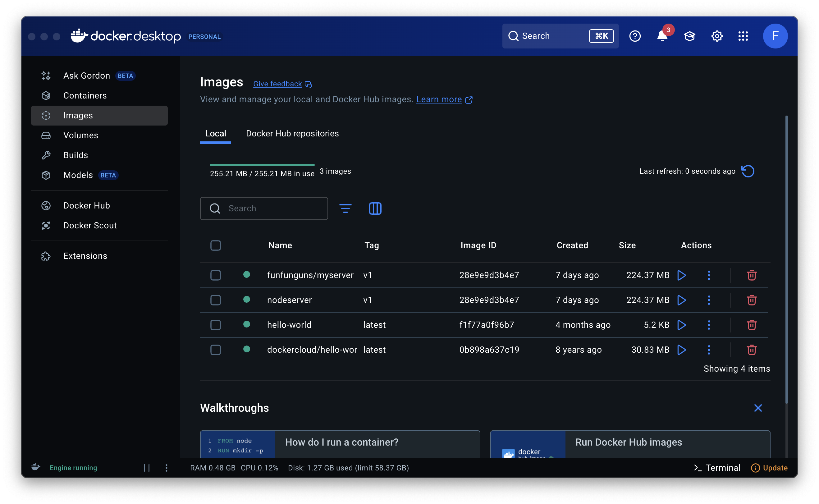Viewport: 819px width, 504px height.
Task: Delete the nodeserver image
Action: [752, 300]
